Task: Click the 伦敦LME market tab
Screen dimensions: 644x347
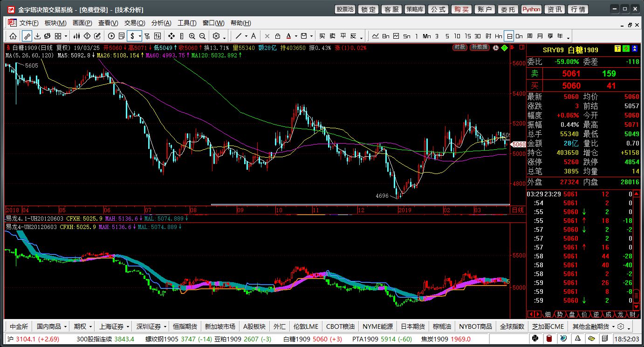Action: click(x=306, y=326)
